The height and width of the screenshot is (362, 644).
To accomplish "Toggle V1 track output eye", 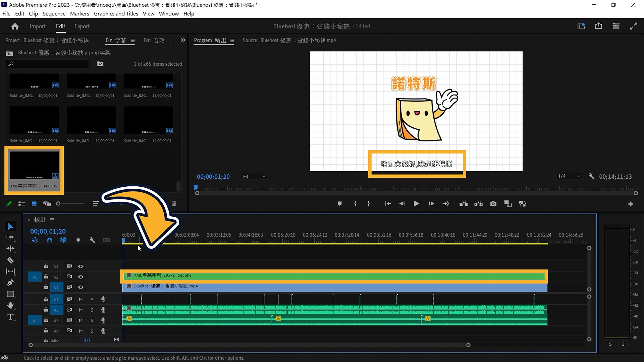I will coord(81,287).
